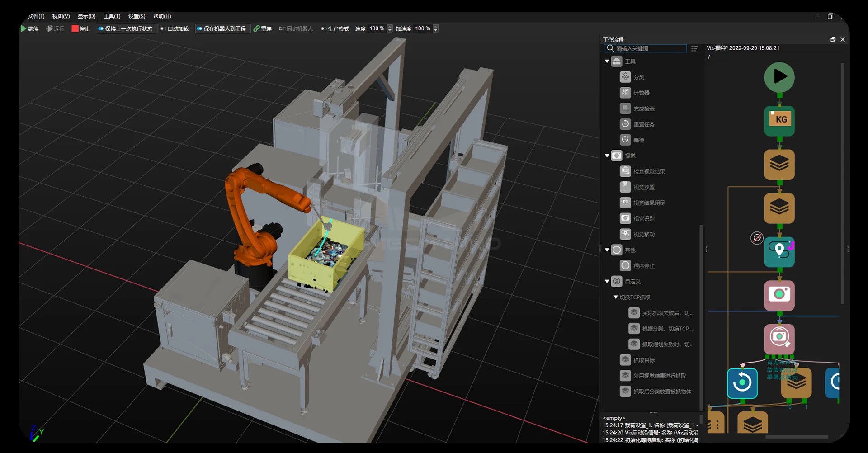Click the KG payload node in workflow
The width and height of the screenshot is (868, 453).
pyautogui.click(x=779, y=120)
